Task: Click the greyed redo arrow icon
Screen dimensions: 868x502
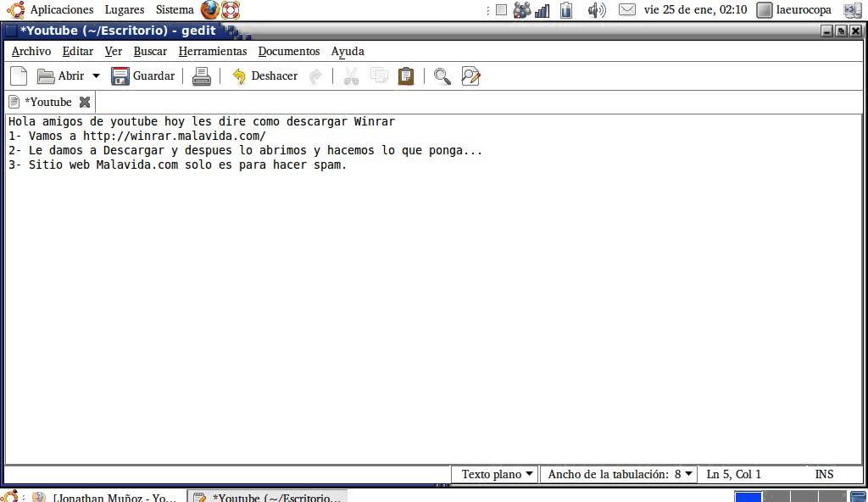Action: click(x=315, y=76)
